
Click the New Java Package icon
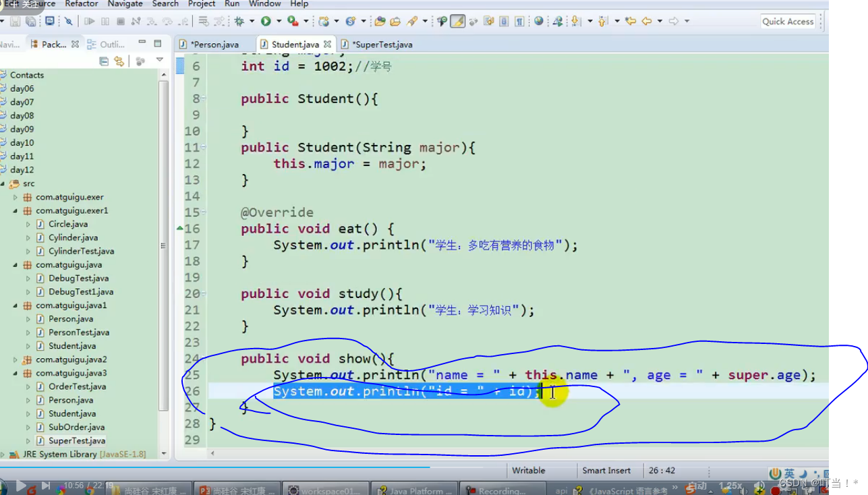pos(324,22)
